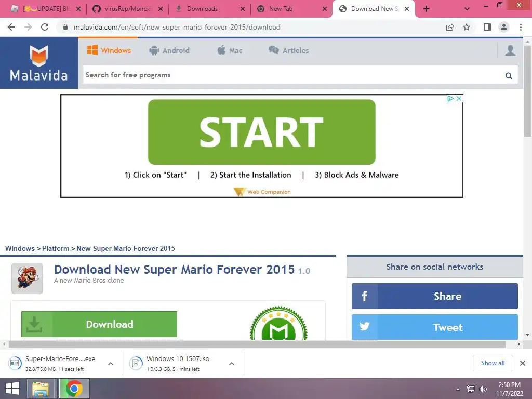Viewport: 532px width, 399px height.
Task: Open New Super Mario Forever 2015 breadcrumb
Action: tap(126, 248)
